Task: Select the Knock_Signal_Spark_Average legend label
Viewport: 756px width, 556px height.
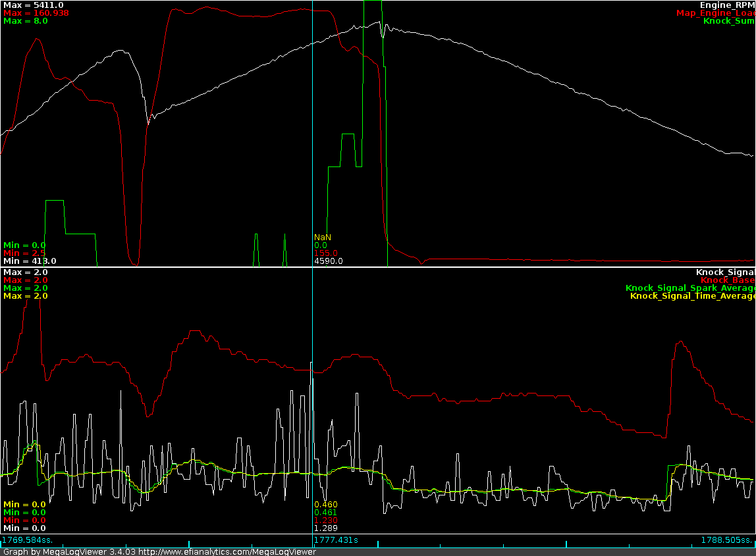Action: [x=689, y=288]
